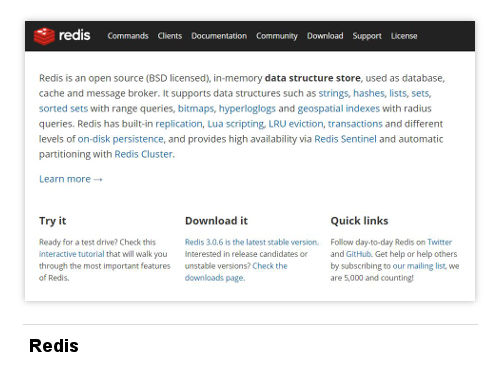View the License page from navbar
The width and height of the screenshot is (500, 376).
404,36
